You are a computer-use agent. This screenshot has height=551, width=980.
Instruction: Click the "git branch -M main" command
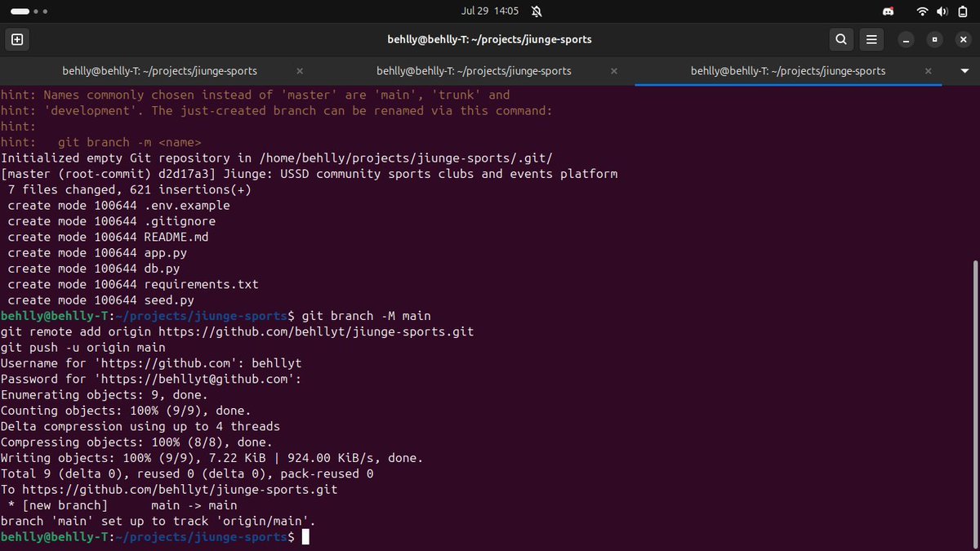pyautogui.click(x=366, y=316)
